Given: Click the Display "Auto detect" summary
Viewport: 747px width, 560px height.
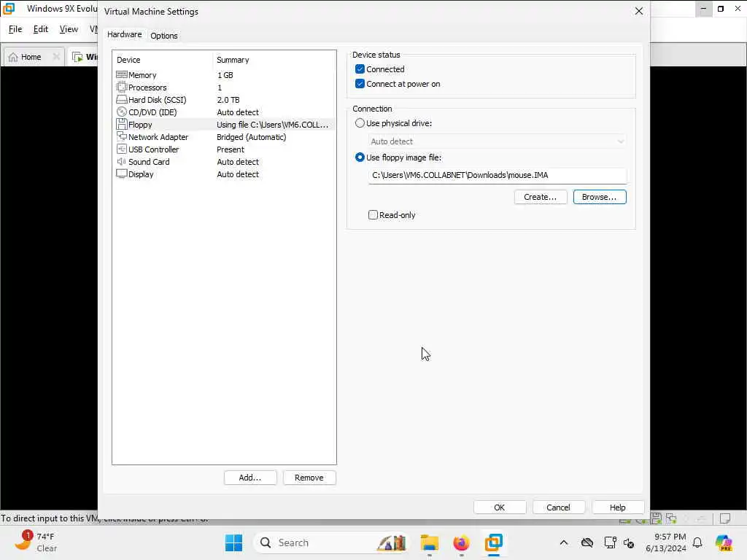Looking at the screenshot, I should tap(238, 174).
